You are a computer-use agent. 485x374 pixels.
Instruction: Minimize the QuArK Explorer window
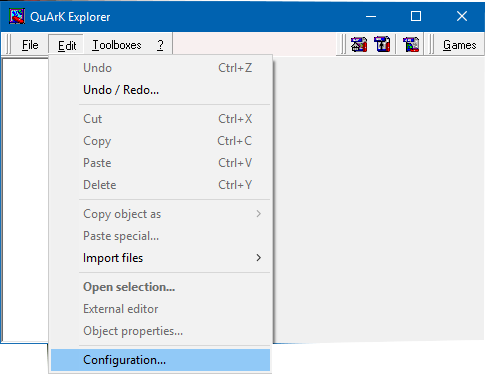[x=371, y=16]
